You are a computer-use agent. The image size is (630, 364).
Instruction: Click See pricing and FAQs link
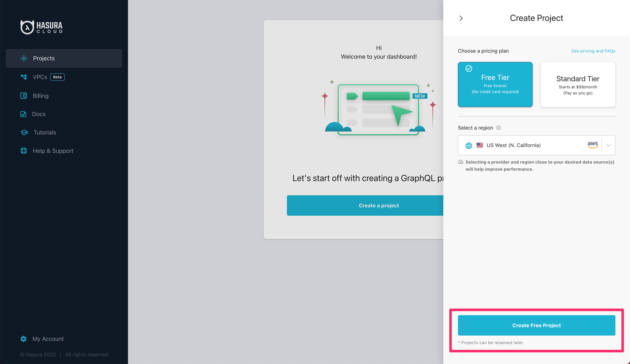click(593, 51)
